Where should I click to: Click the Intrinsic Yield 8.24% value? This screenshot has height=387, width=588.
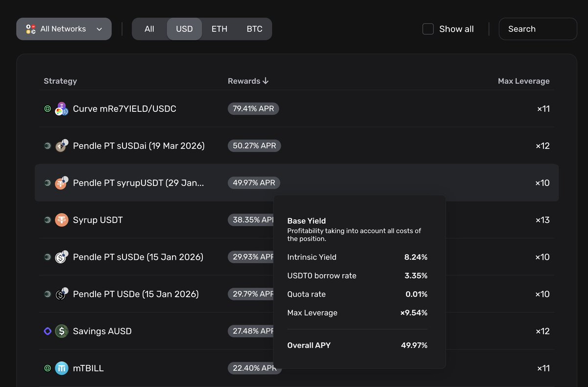416,257
